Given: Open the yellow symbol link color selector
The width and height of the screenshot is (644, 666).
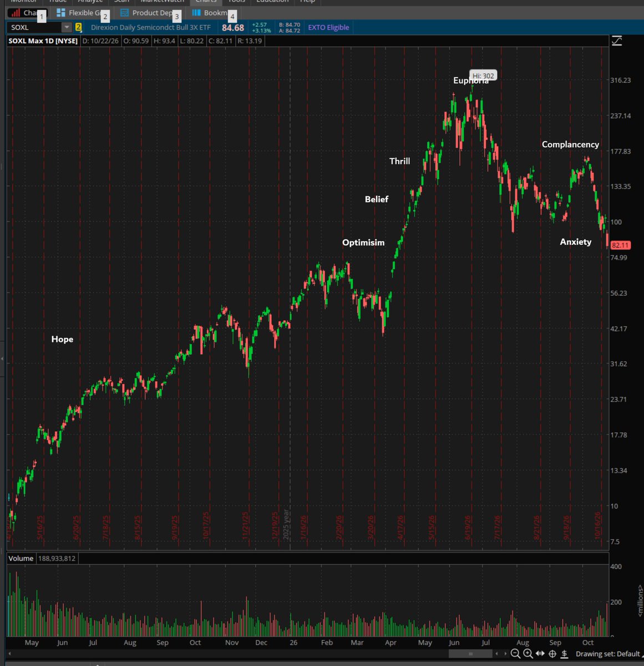Looking at the screenshot, I should pyautogui.click(x=78, y=27).
